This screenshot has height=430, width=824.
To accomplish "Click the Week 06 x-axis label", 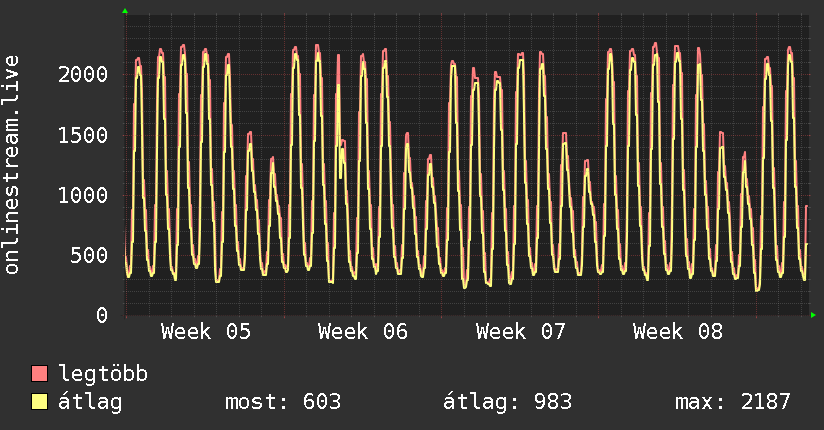I will point(363,332).
